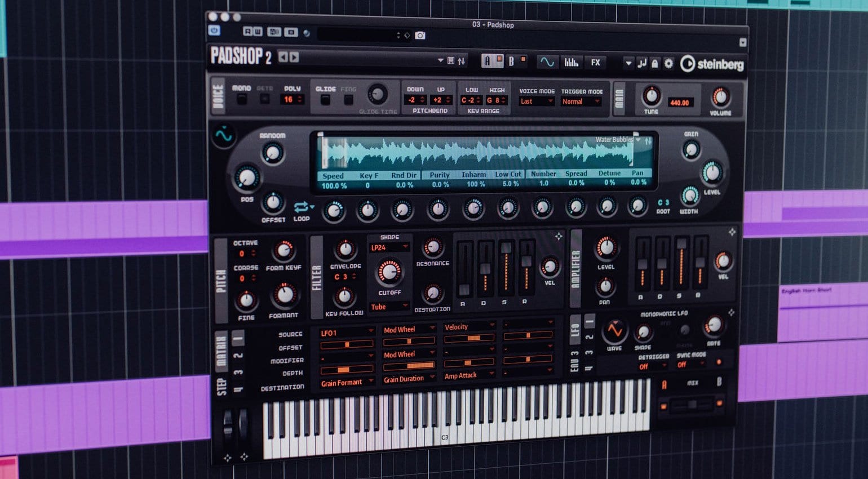
Task: Open the Voice Mode dropdown showing Last
Action: (537, 101)
